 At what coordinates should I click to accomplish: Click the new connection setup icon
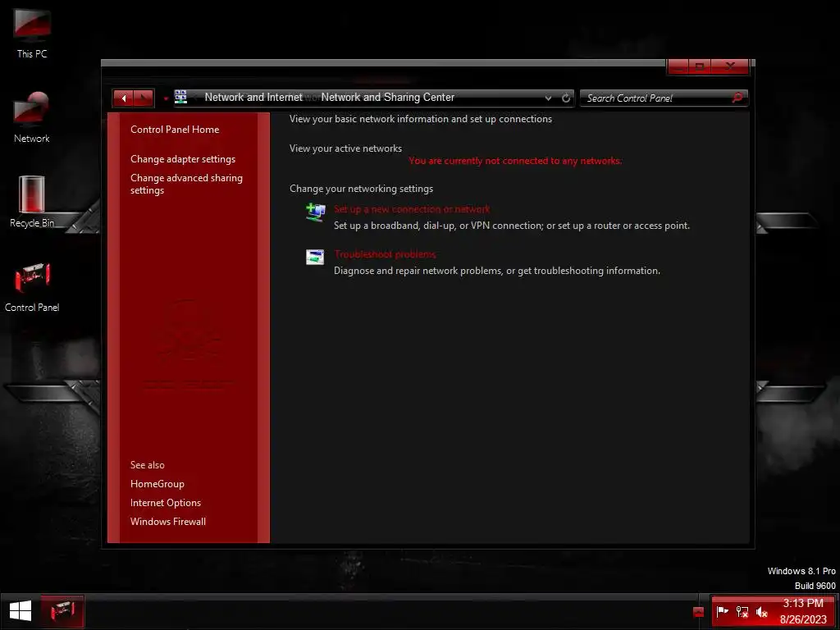315,212
